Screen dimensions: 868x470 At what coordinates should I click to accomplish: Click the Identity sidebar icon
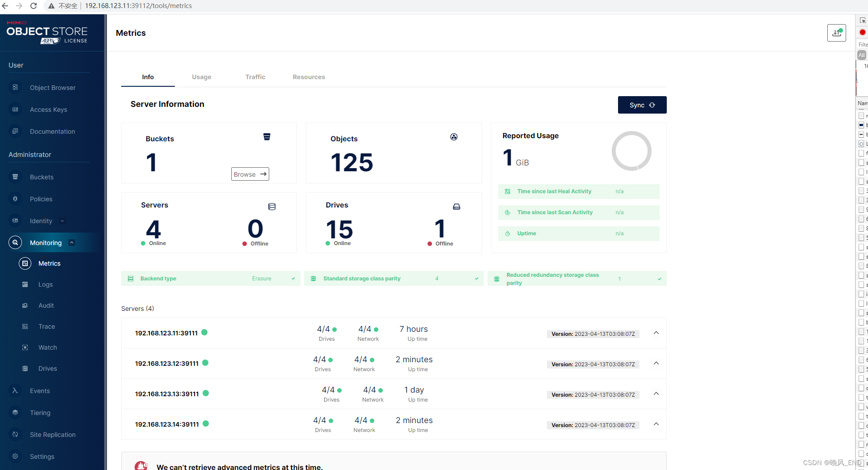pyautogui.click(x=15, y=220)
